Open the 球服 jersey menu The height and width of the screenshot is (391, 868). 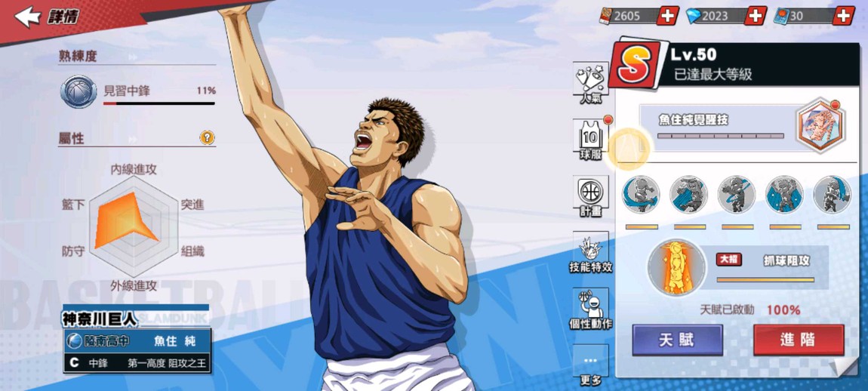coord(591,140)
